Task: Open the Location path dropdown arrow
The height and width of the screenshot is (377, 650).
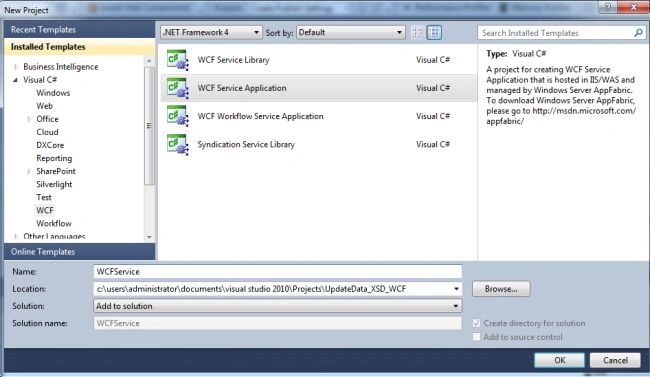Action: click(456, 289)
